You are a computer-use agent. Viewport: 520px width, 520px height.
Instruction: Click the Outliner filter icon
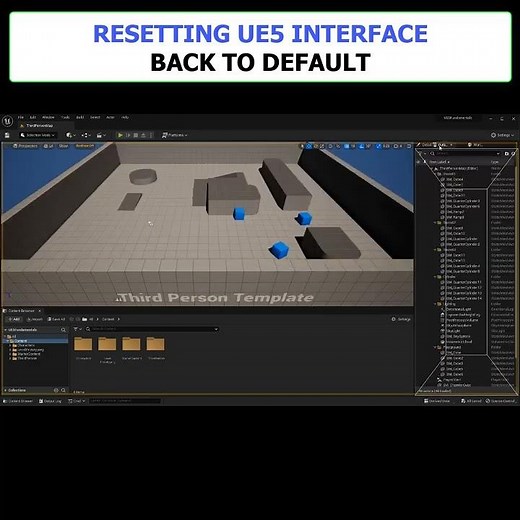(421, 154)
